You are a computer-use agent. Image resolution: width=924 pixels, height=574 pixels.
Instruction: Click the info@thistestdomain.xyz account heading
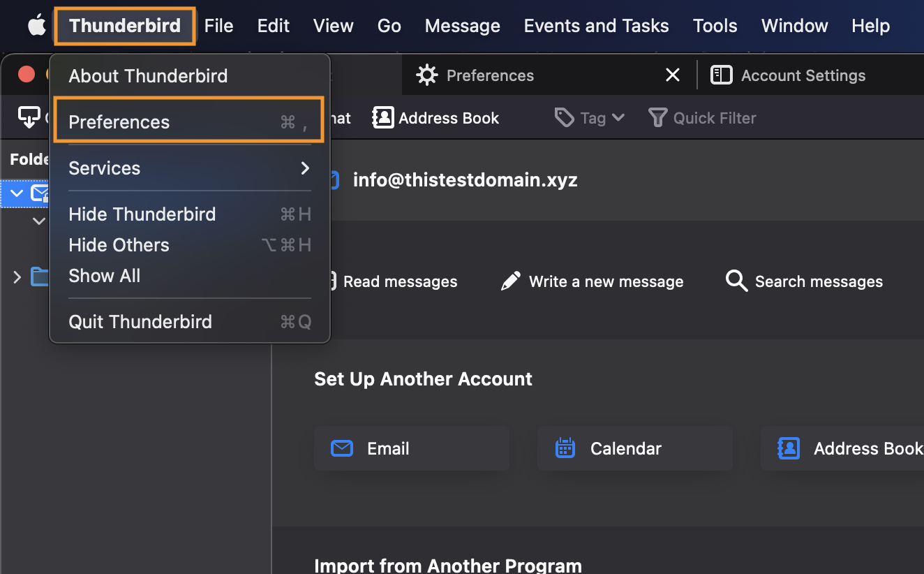[465, 180]
